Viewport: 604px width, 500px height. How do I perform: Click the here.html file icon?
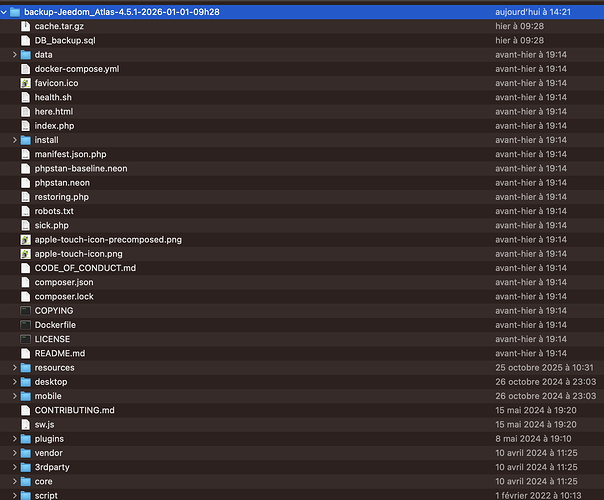click(x=25, y=112)
